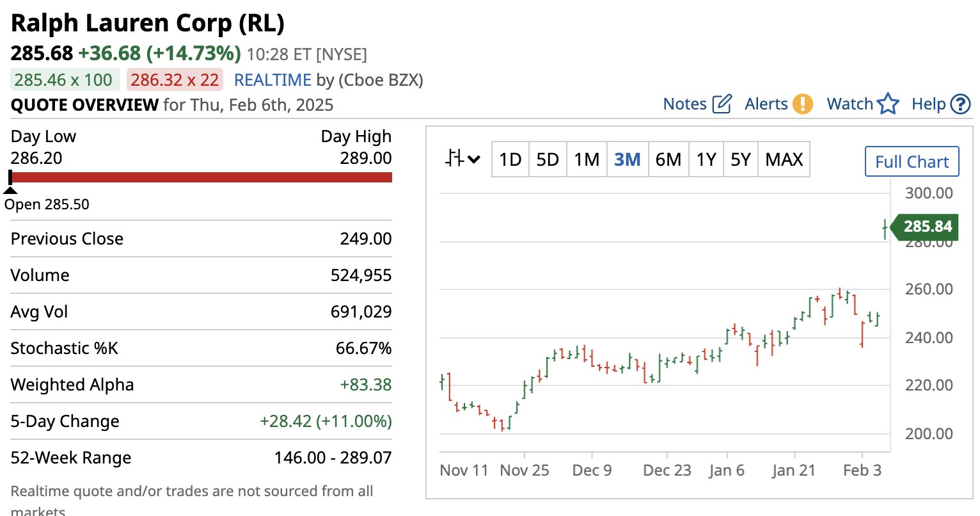
Task: Select the 1Y chart range tab
Action: pyautogui.click(x=706, y=159)
